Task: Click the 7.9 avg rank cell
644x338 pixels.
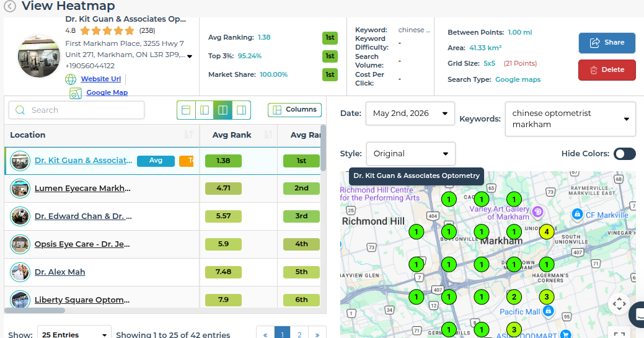Action: coord(223,300)
